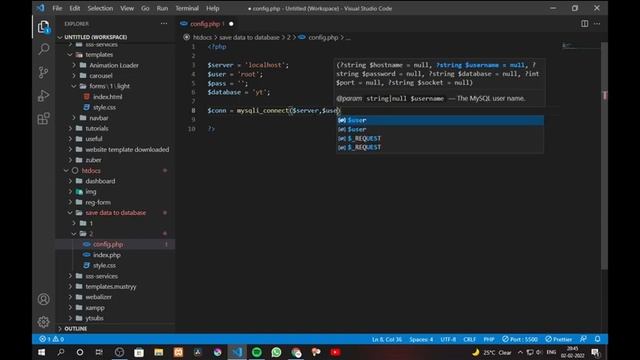
Task: Change indentation Spaces: 4
Action: point(421,339)
